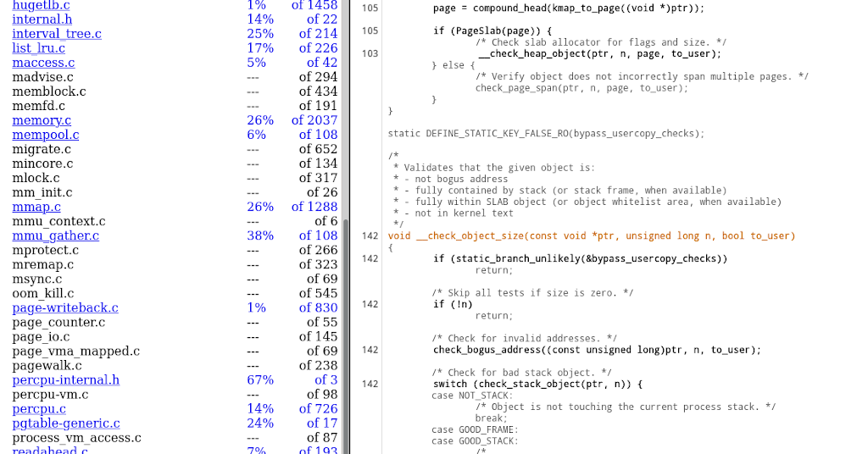868x454 pixels.
Task: Open page-writeback.c coverage page
Action: [65, 307]
